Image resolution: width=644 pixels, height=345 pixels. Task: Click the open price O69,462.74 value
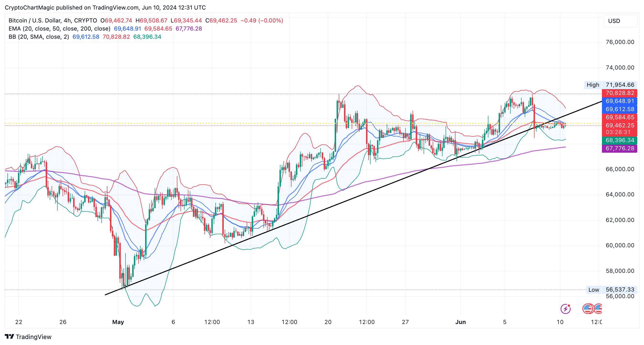point(116,21)
